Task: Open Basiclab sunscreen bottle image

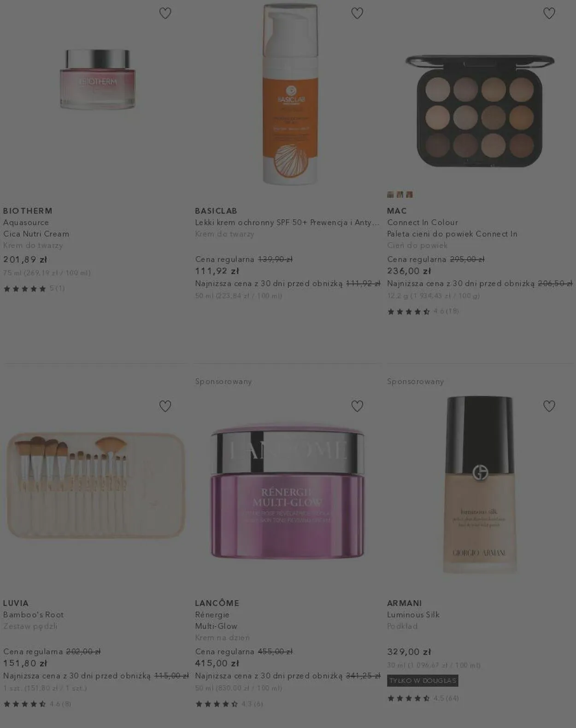Action: [290, 94]
